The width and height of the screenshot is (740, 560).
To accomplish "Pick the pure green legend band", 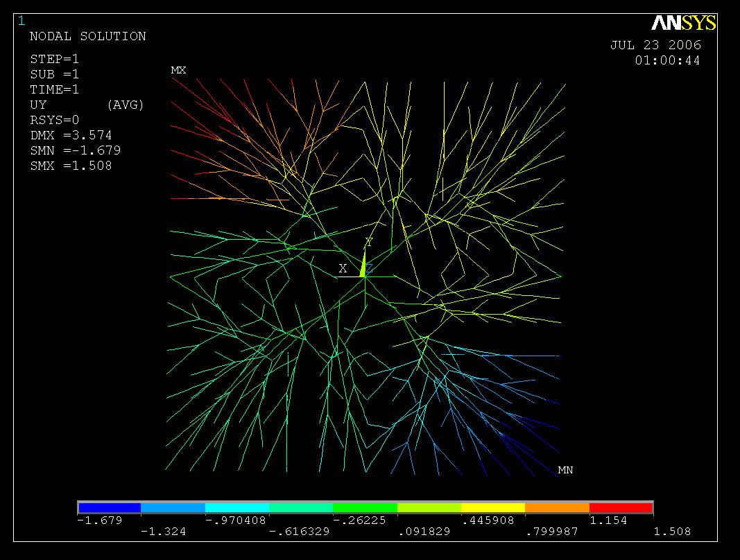I will point(365,507).
